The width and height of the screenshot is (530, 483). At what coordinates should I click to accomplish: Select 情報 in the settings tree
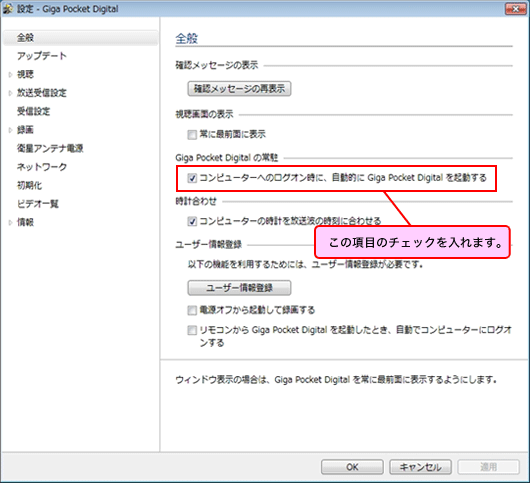pyautogui.click(x=25, y=222)
